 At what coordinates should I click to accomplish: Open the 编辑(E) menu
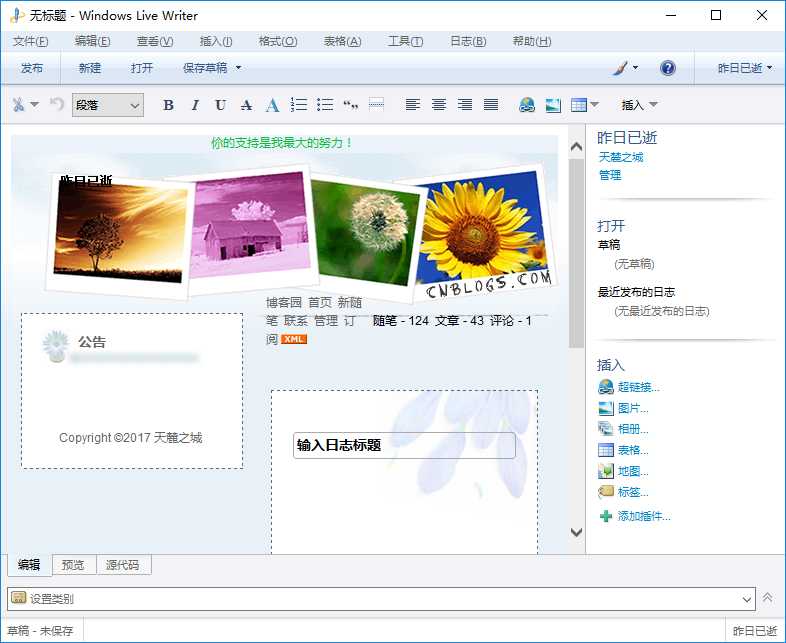tap(92, 41)
